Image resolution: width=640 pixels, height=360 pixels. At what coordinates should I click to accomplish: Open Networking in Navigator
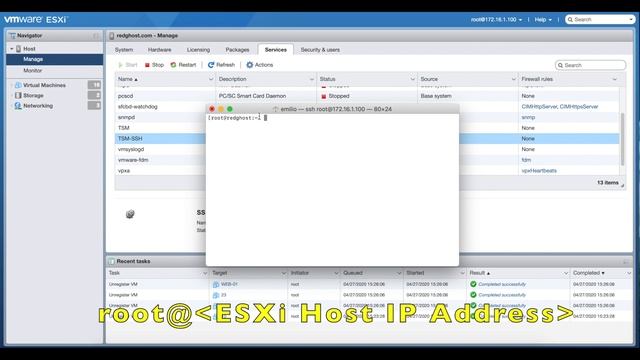pos(38,106)
